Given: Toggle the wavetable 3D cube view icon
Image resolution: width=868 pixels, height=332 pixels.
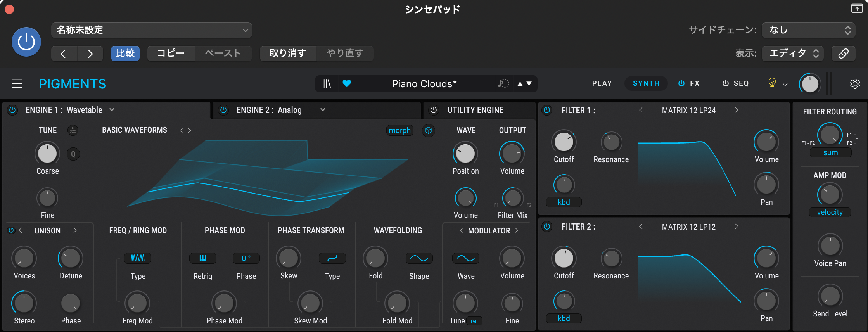Looking at the screenshot, I should click(429, 130).
